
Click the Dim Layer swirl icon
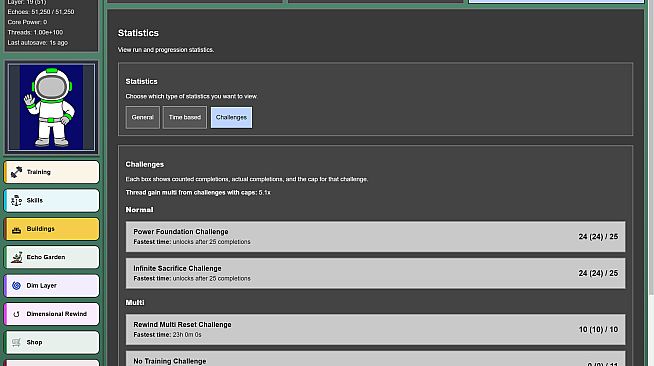pos(16,286)
